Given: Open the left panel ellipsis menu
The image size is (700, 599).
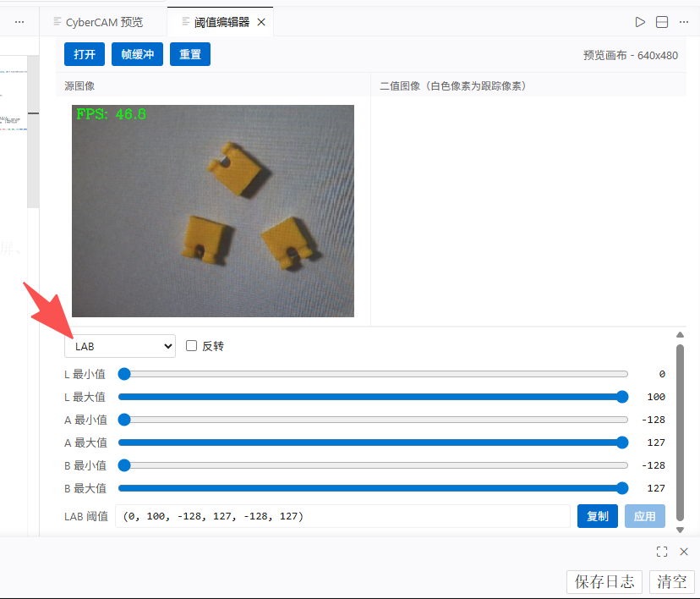Looking at the screenshot, I should (19, 22).
